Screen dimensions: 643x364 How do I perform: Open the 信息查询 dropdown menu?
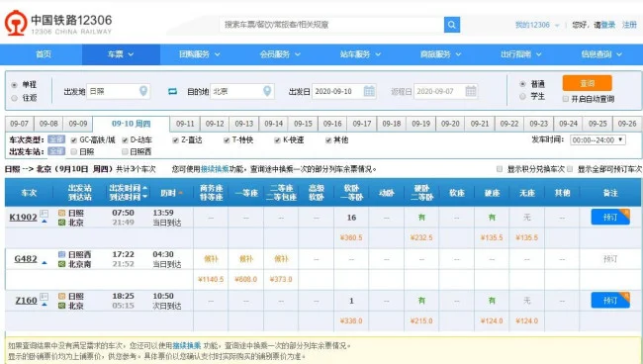(601, 54)
